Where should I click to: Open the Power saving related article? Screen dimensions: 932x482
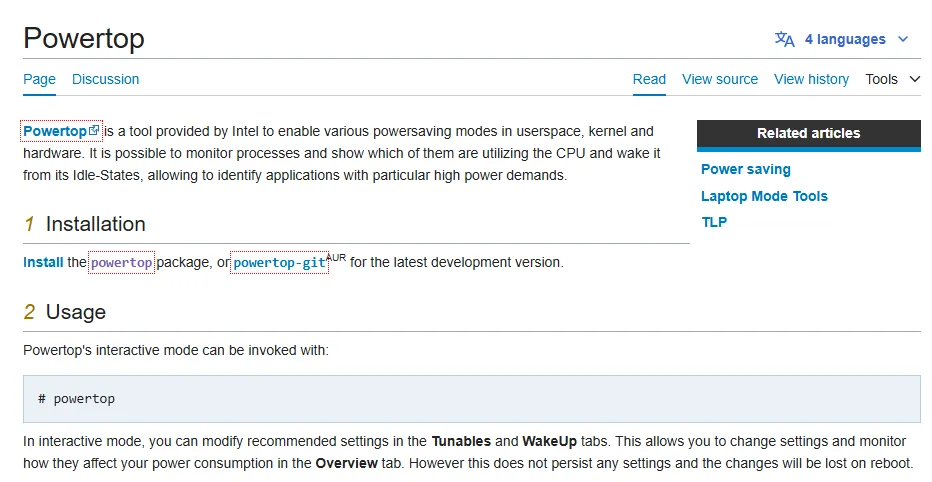point(745,169)
